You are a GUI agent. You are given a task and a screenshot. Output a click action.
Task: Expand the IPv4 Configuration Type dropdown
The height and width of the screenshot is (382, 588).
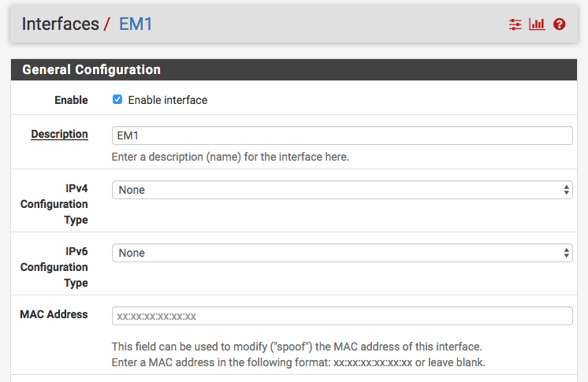tap(342, 190)
